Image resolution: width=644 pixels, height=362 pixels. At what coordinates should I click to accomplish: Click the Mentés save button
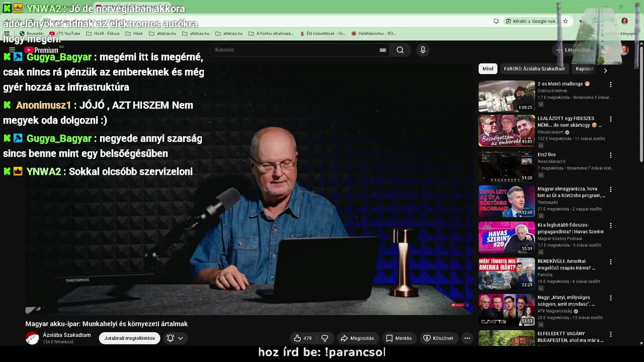[398, 338]
